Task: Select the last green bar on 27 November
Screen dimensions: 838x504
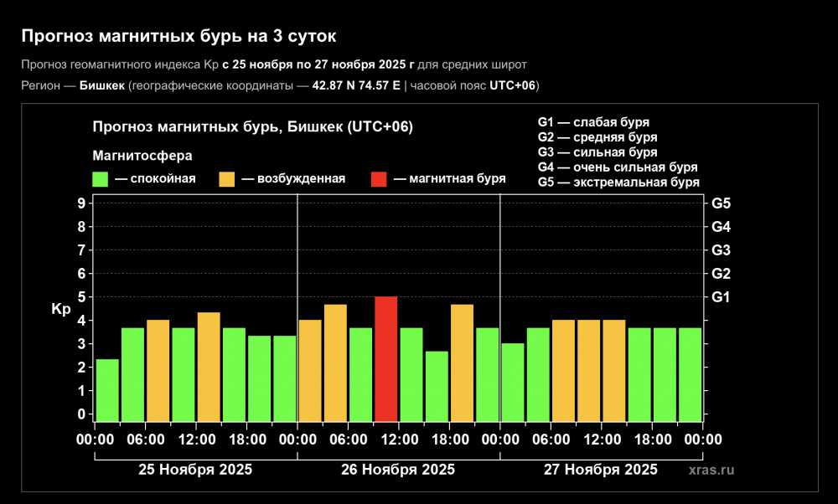Action: 691,374
